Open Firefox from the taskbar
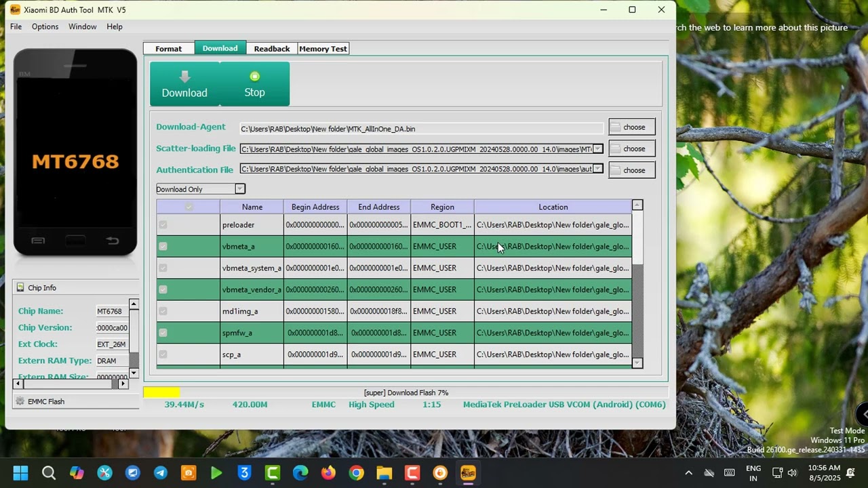Screen dimensions: 868x488 click(x=328, y=472)
